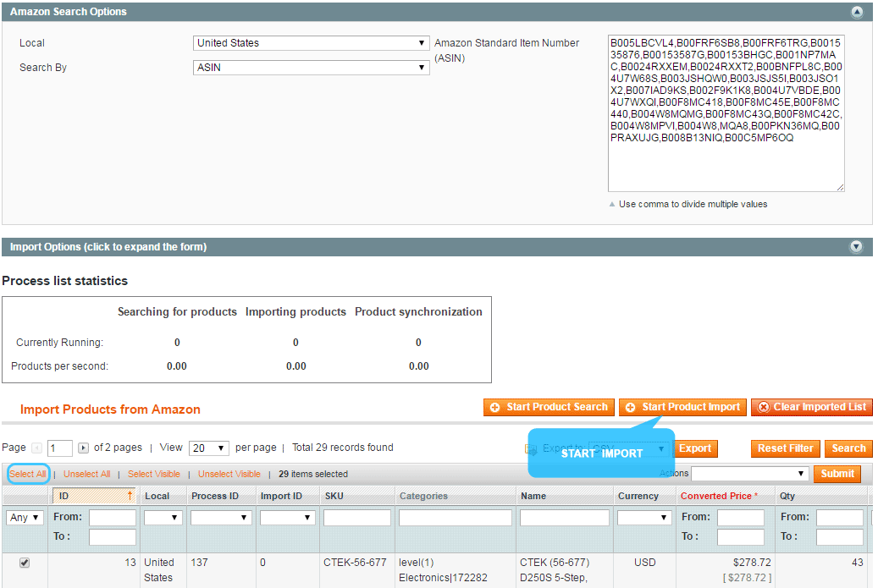The image size is (878, 588).
Task: Sort by the Process ID column header
Action: point(215,497)
